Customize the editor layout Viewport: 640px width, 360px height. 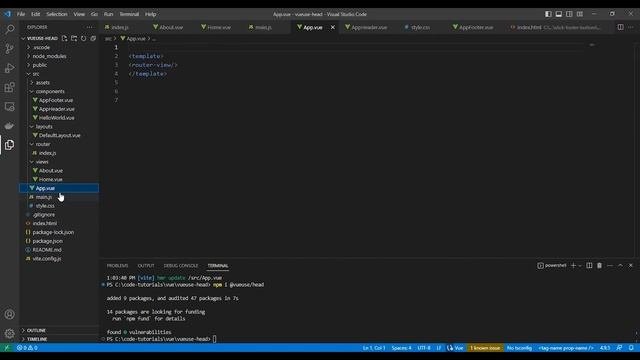point(580,14)
